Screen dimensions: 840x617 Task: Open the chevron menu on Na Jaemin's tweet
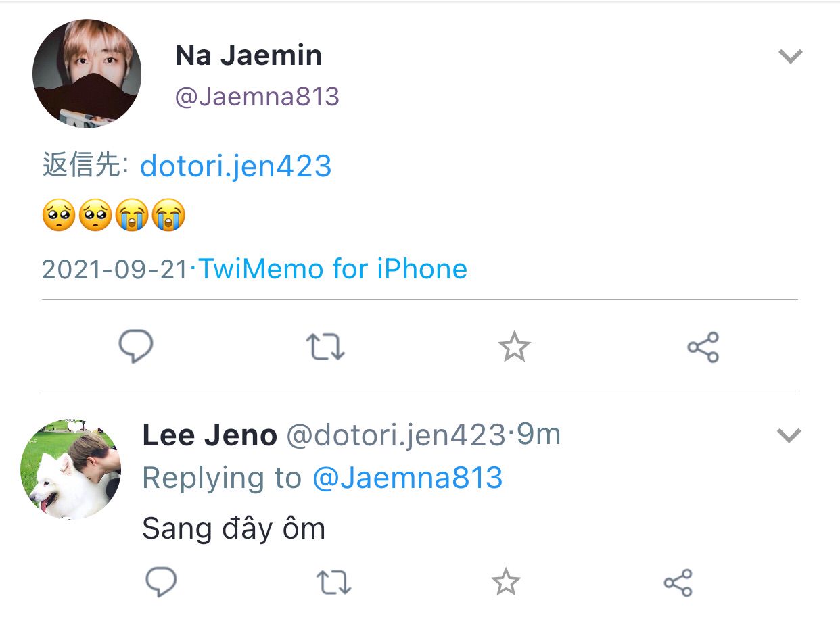pos(790,56)
